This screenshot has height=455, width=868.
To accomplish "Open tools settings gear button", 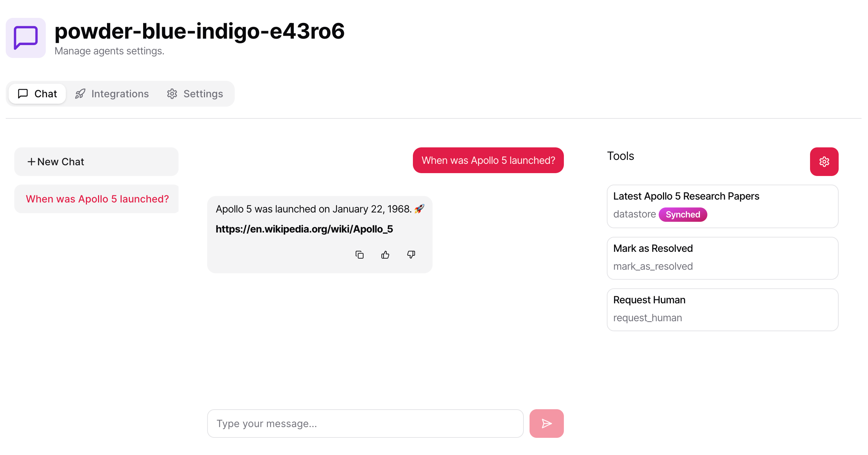I will pyautogui.click(x=824, y=162).
